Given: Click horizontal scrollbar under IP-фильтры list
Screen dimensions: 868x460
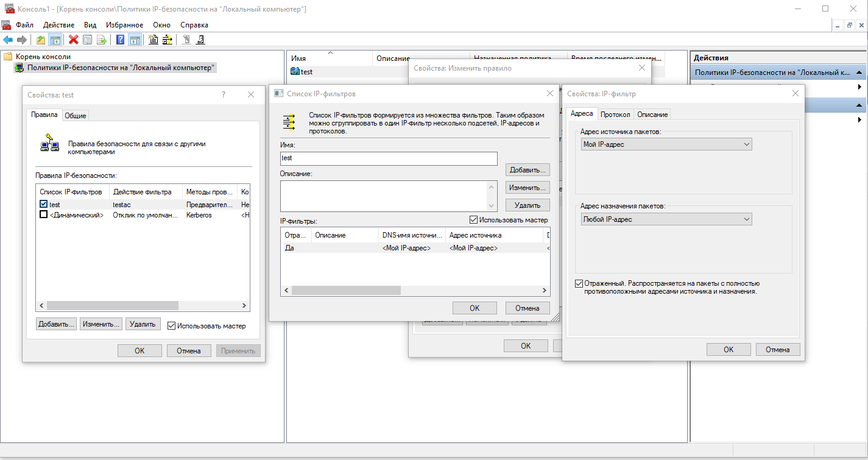Looking at the screenshot, I should pos(414,291).
